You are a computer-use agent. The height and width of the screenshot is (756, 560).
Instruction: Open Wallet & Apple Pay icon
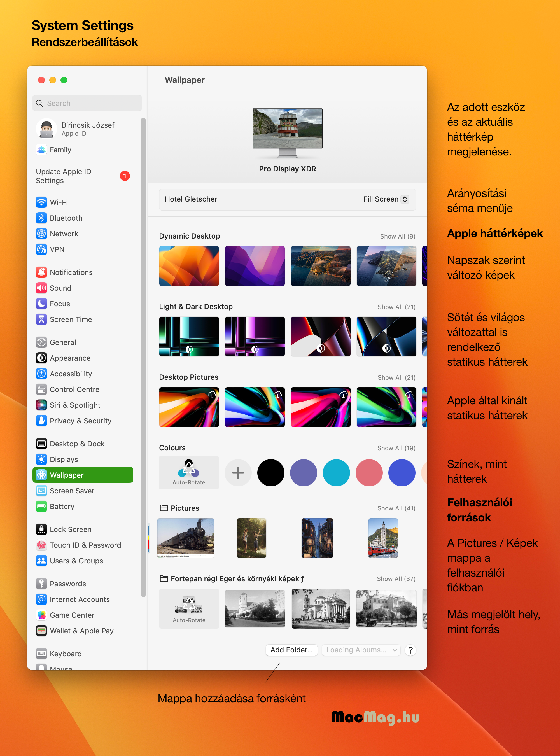(x=41, y=631)
